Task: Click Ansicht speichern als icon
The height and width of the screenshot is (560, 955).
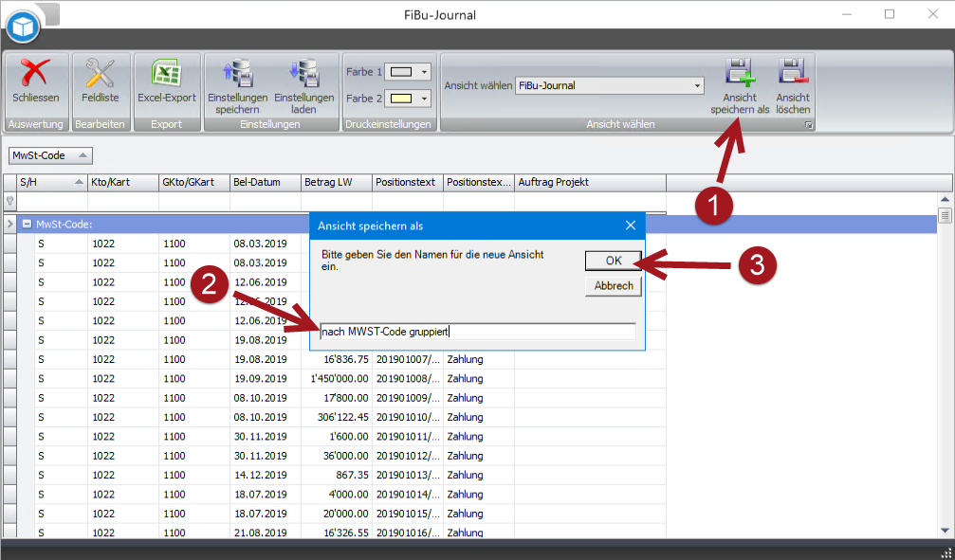Action: [740, 73]
